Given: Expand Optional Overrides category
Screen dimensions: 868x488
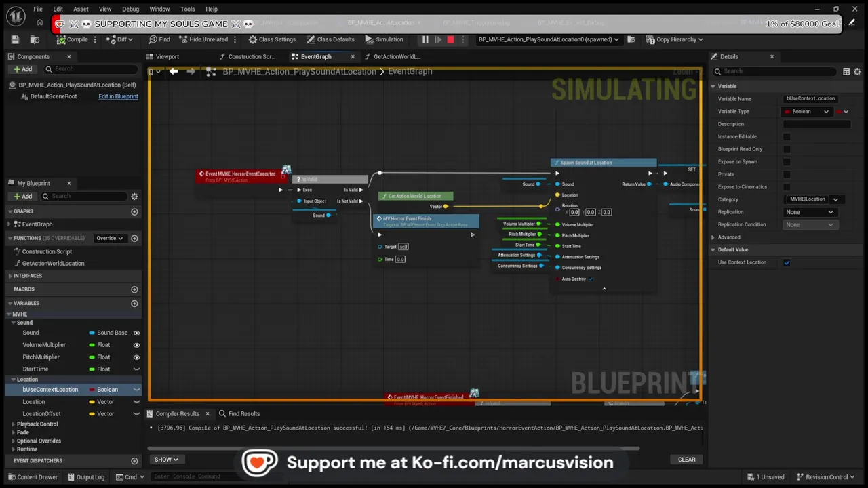Looking at the screenshot, I should (14, 441).
